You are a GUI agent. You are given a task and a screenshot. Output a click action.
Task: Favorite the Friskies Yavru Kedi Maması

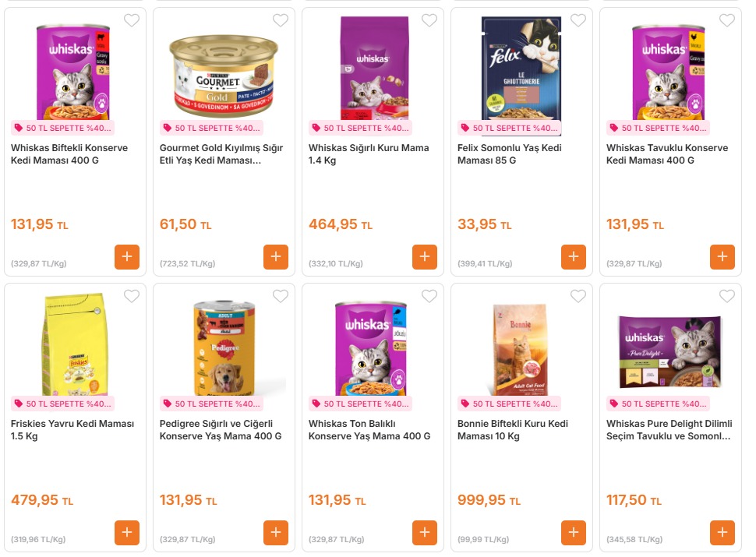pos(132,297)
